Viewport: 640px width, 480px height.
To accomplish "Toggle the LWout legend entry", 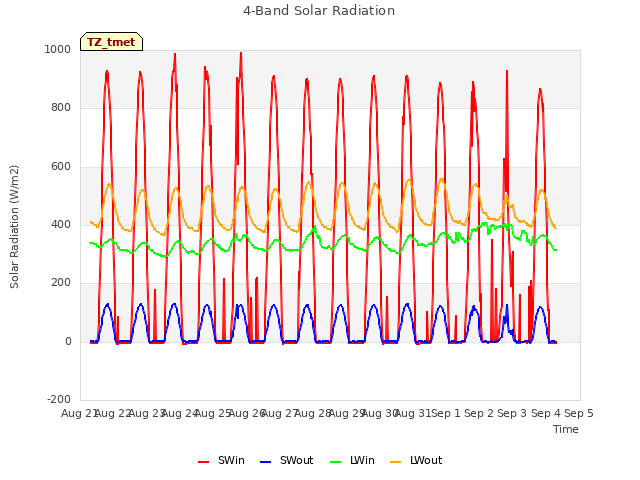I will point(416,460).
